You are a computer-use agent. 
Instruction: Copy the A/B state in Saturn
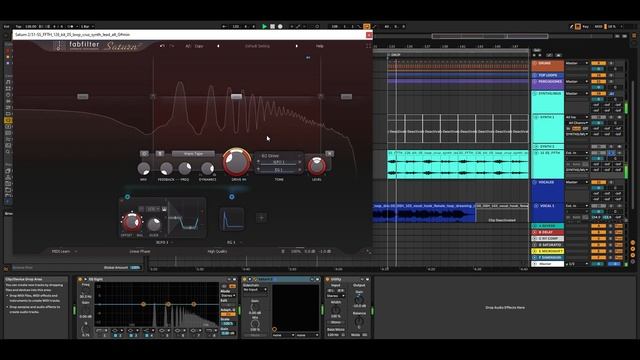(199, 46)
